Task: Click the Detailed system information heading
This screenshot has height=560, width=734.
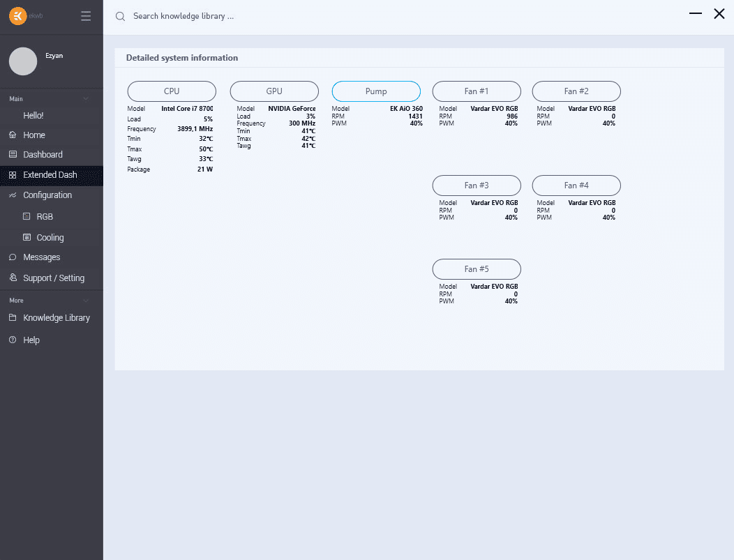Action: point(182,58)
